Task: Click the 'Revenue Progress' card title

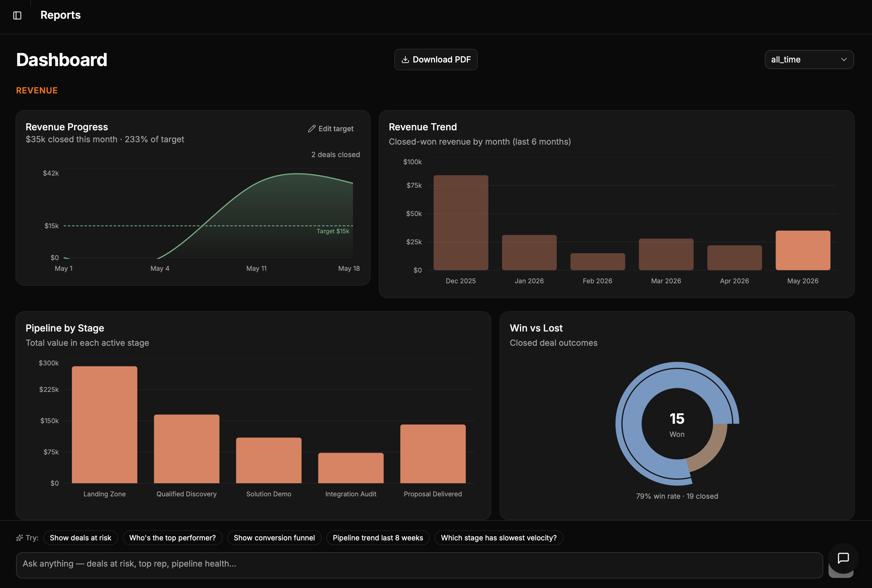Action: (x=67, y=127)
